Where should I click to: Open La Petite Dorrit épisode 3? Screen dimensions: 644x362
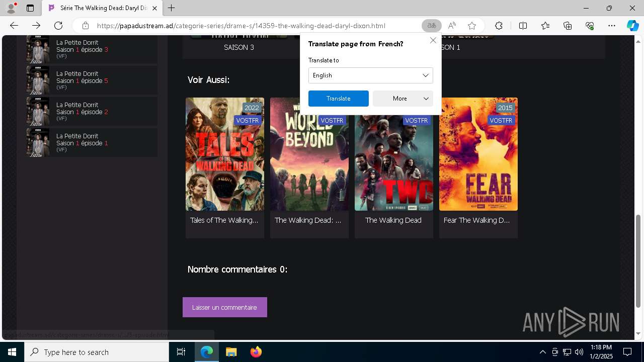click(92, 49)
